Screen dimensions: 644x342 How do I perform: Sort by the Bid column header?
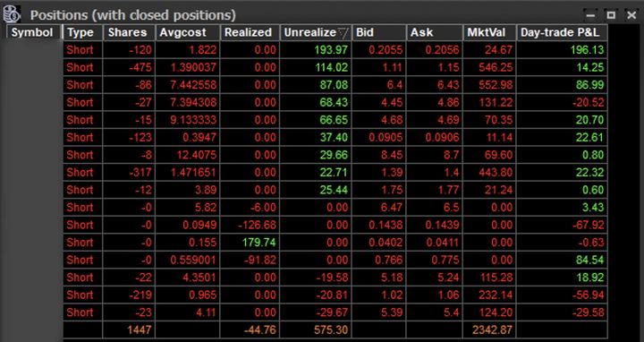pos(378,32)
